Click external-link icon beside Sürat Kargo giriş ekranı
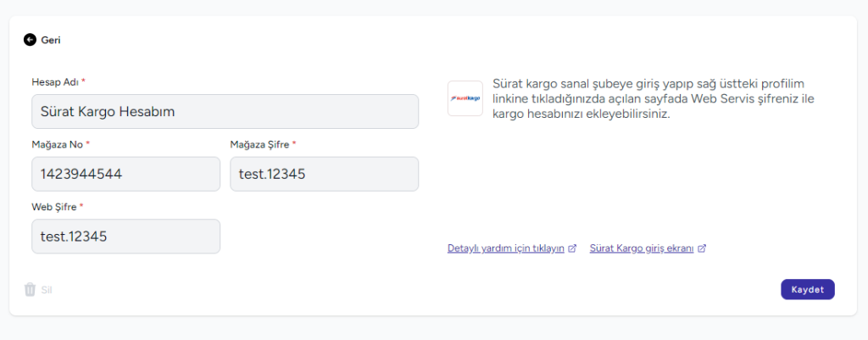The height and width of the screenshot is (340, 868). 702,248
